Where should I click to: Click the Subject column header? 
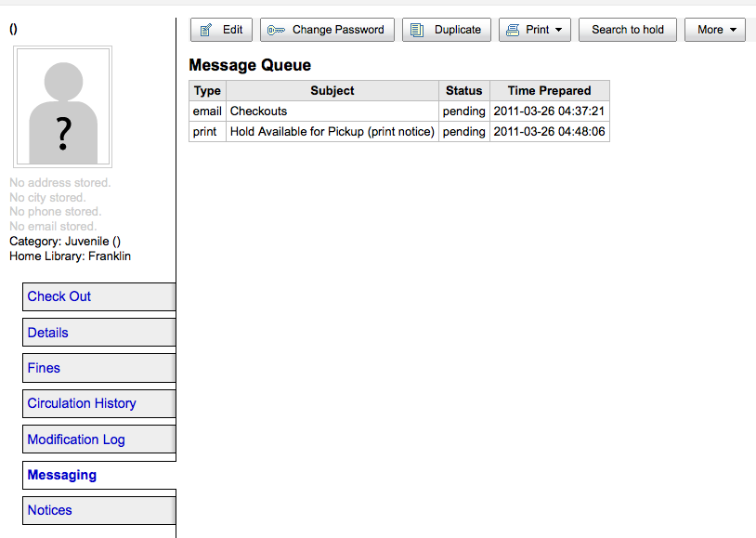[x=332, y=90]
